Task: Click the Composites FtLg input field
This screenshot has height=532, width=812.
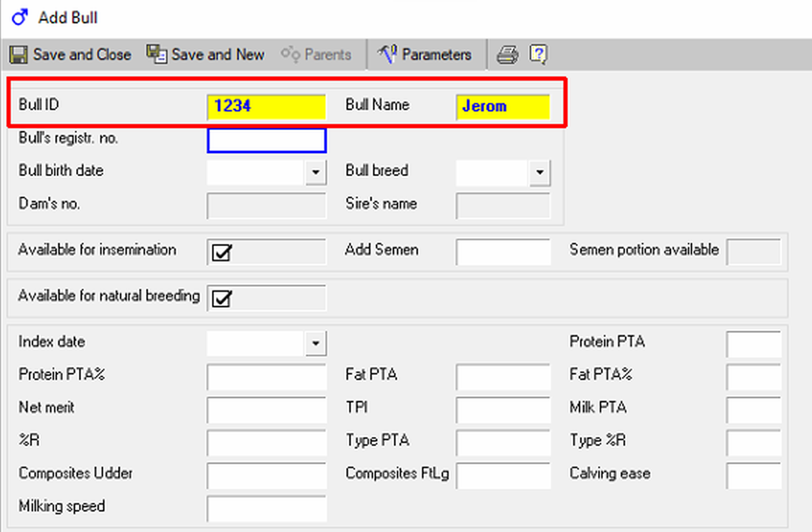Action: (x=503, y=476)
